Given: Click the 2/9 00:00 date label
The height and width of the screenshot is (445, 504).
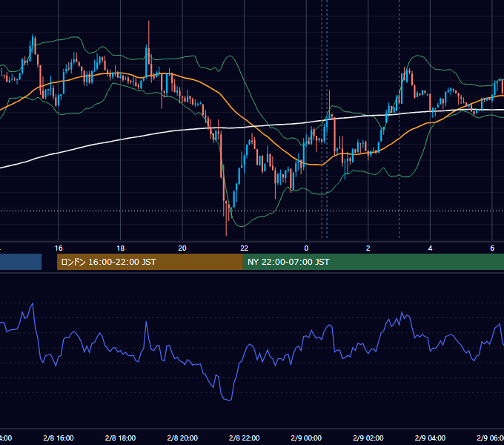Looking at the screenshot, I should 306,438.
